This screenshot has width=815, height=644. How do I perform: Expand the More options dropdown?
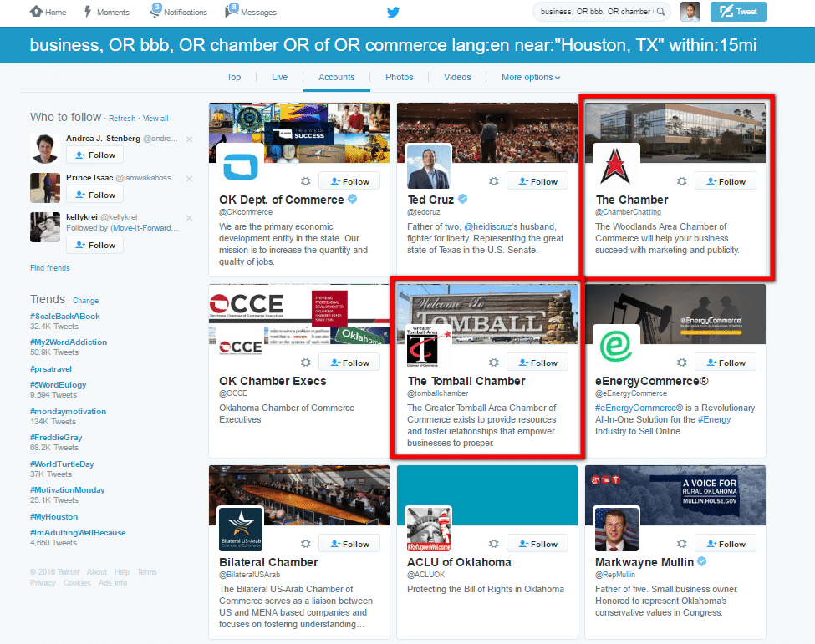[x=531, y=78]
